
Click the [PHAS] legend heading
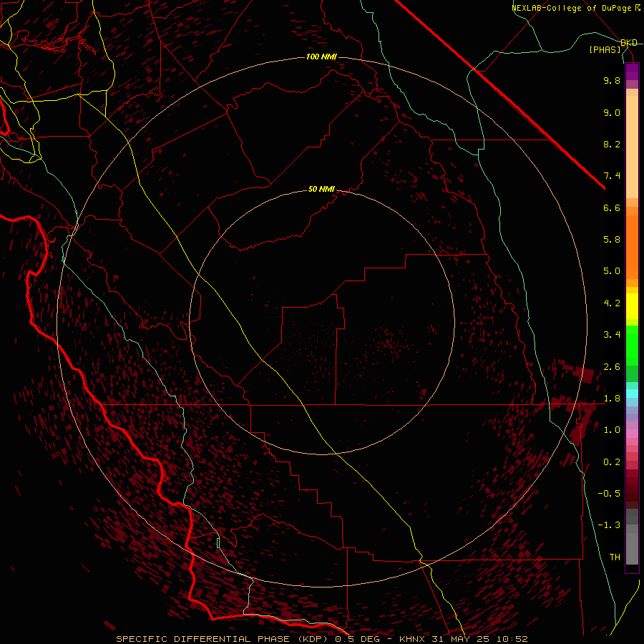(605, 50)
